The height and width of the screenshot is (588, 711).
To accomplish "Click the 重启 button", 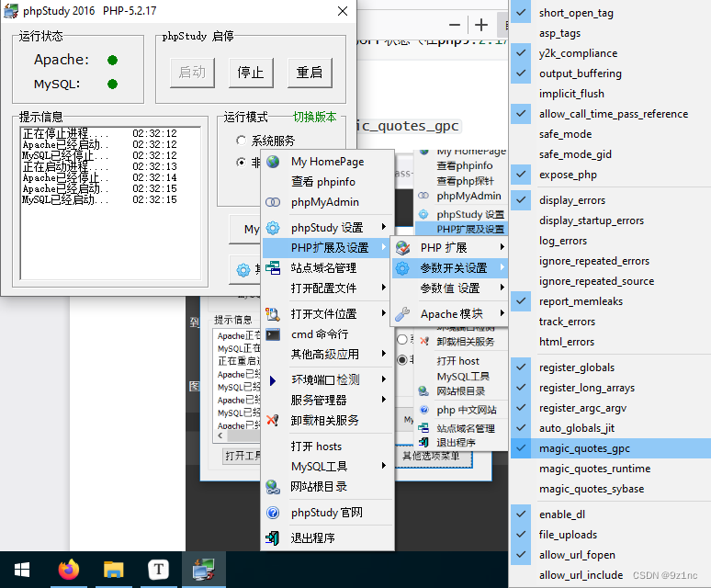I will 310,73.
